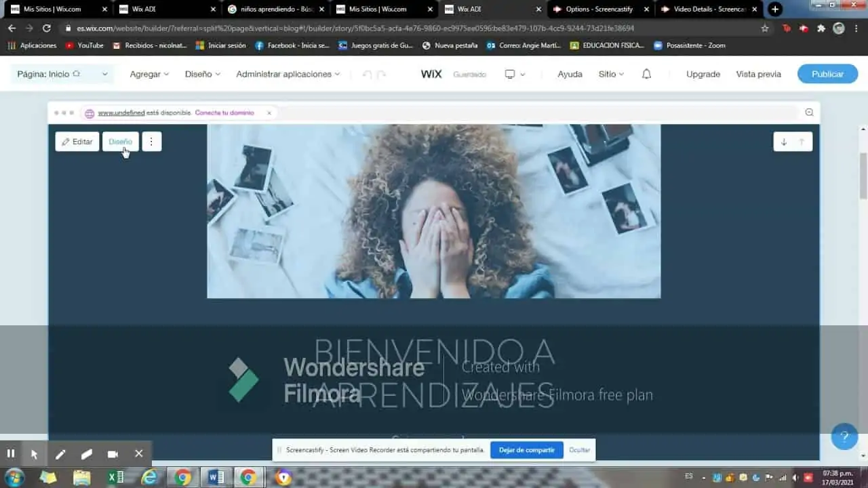Expand the Sitio menu
Image resolution: width=868 pixels, height=488 pixels.
611,74
